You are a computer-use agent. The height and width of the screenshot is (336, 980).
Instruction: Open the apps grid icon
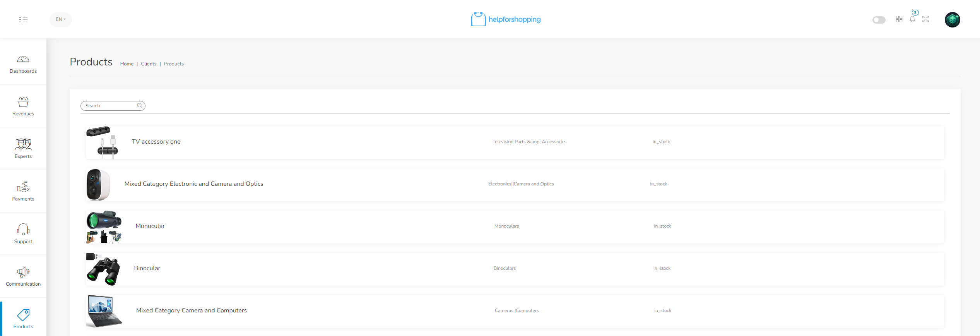pos(899,19)
